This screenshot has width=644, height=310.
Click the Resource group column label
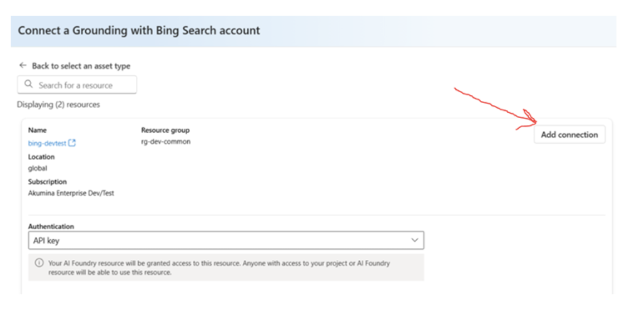point(165,130)
